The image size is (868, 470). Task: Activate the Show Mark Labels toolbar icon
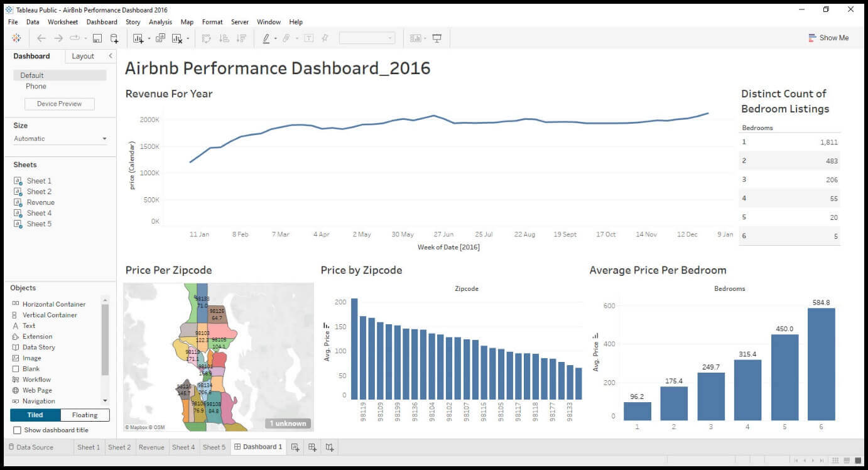[308, 38]
